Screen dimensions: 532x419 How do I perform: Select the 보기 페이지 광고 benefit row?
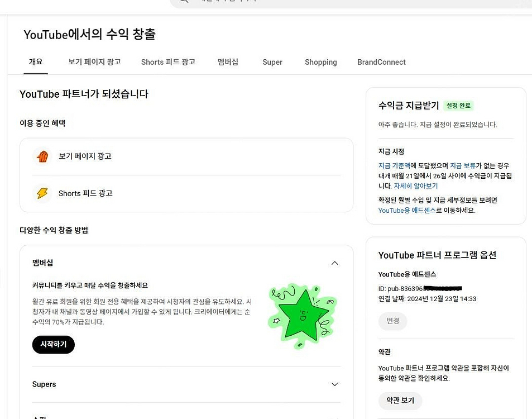point(186,156)
